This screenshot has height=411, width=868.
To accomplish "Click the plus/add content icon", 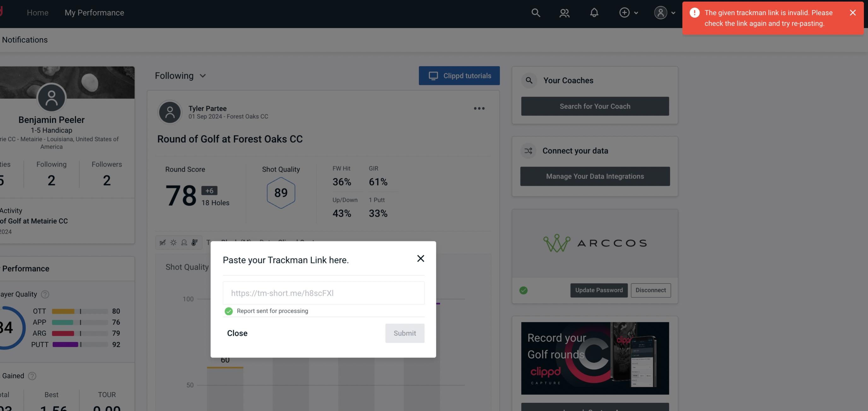I will point(625,12).
